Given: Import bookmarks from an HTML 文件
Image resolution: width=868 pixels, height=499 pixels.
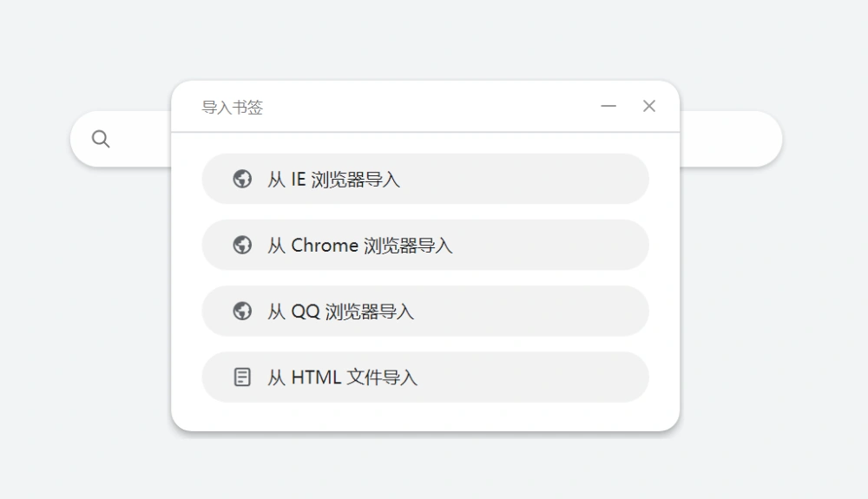Looking at the screenshot, I should click(x=425, y=378).
